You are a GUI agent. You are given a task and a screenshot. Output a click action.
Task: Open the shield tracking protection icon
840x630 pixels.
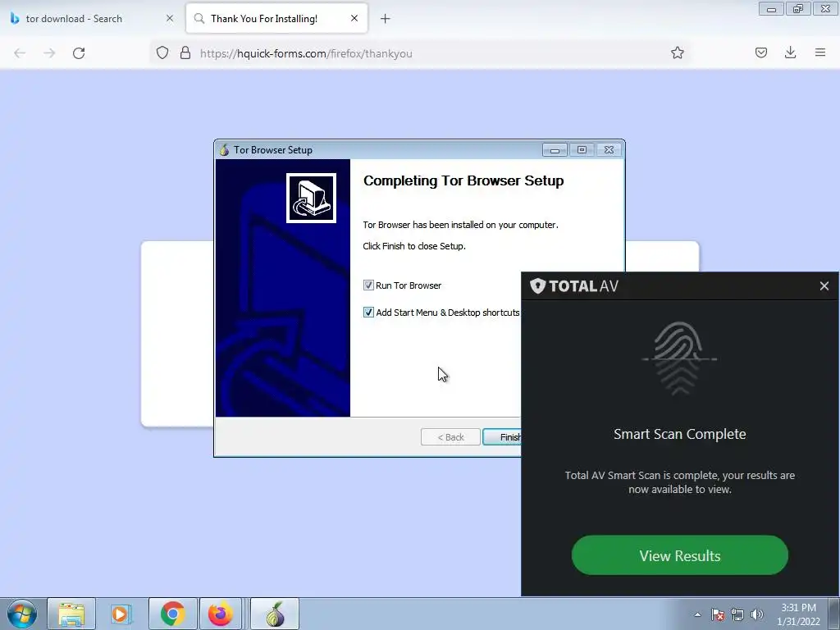(162, 53)
